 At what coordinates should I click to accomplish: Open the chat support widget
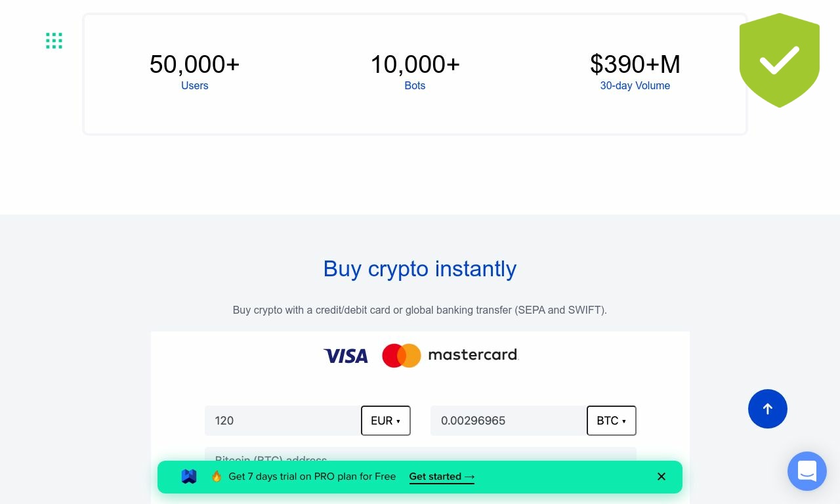[807, 471]
